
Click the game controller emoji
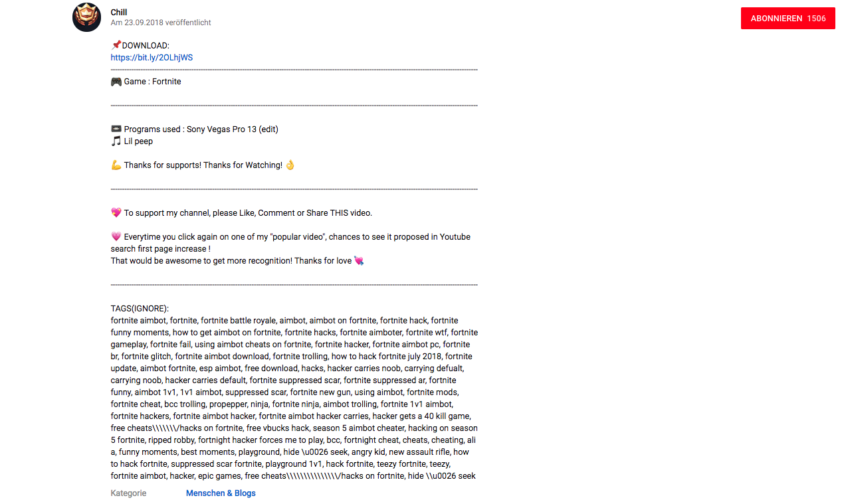point(116,82)
